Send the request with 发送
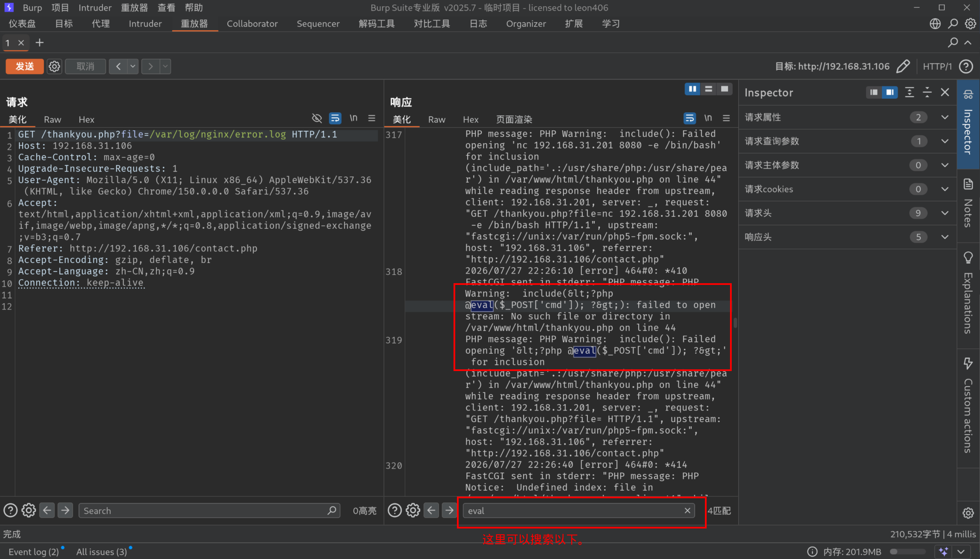The image size is (980, 559). (25, 66)
